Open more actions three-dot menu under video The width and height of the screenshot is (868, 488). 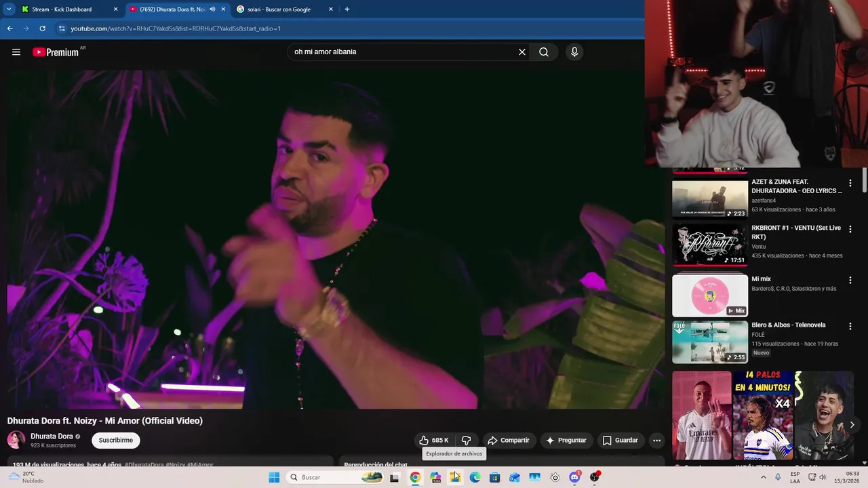pos(656,441)
